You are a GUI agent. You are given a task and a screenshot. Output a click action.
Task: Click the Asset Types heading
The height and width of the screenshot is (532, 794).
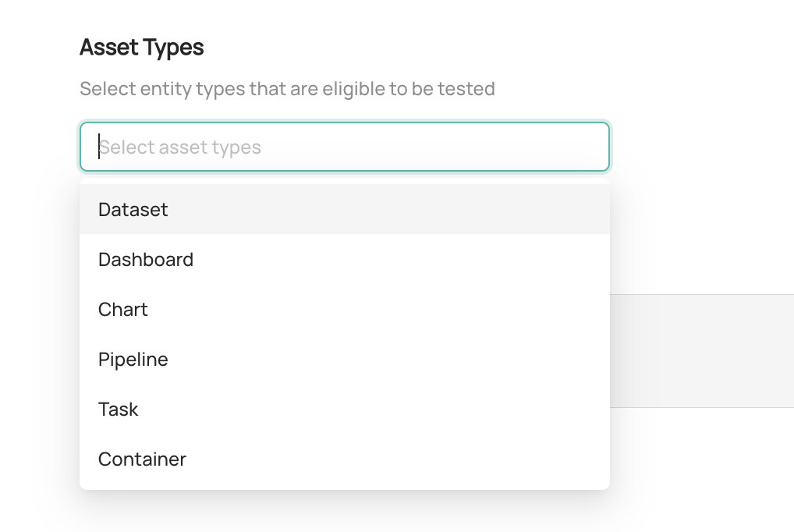coord(142,48)
